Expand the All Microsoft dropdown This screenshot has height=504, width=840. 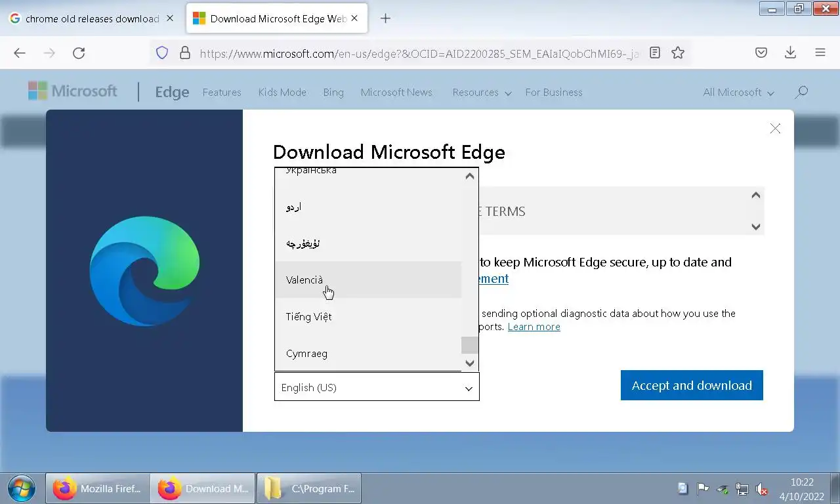(738, 93)
